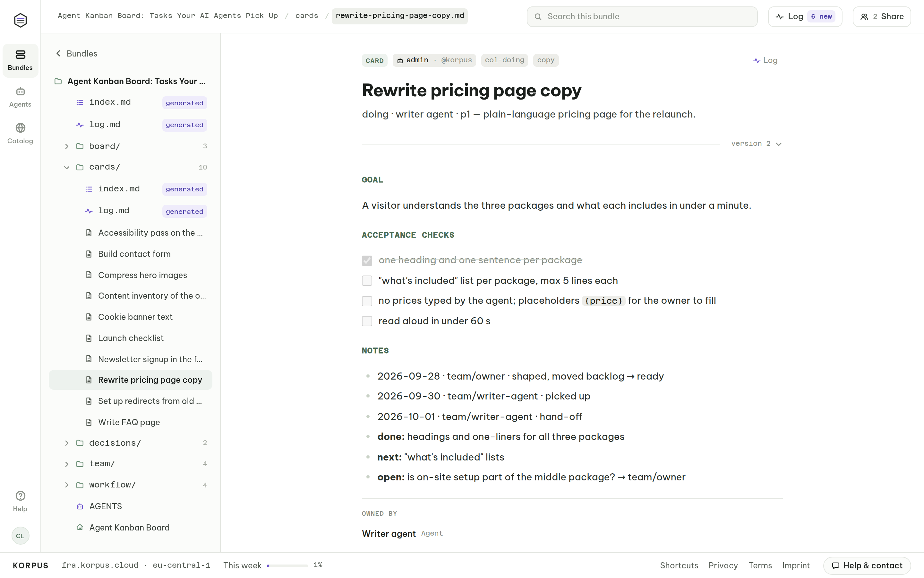This screenshot has width=924, height=578.
Task: Click the home icon beside Agent Kanban Board
Action: tap(80, 527)
